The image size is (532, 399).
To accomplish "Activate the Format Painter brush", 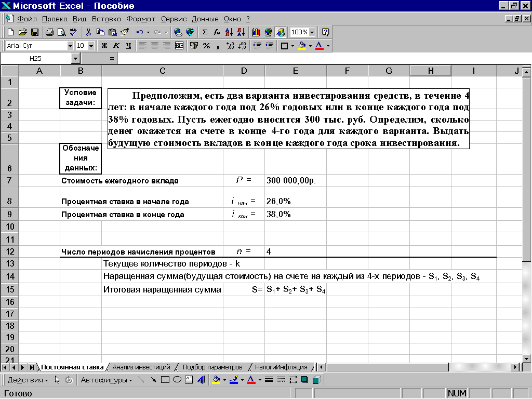I will (x=125, y=32).
